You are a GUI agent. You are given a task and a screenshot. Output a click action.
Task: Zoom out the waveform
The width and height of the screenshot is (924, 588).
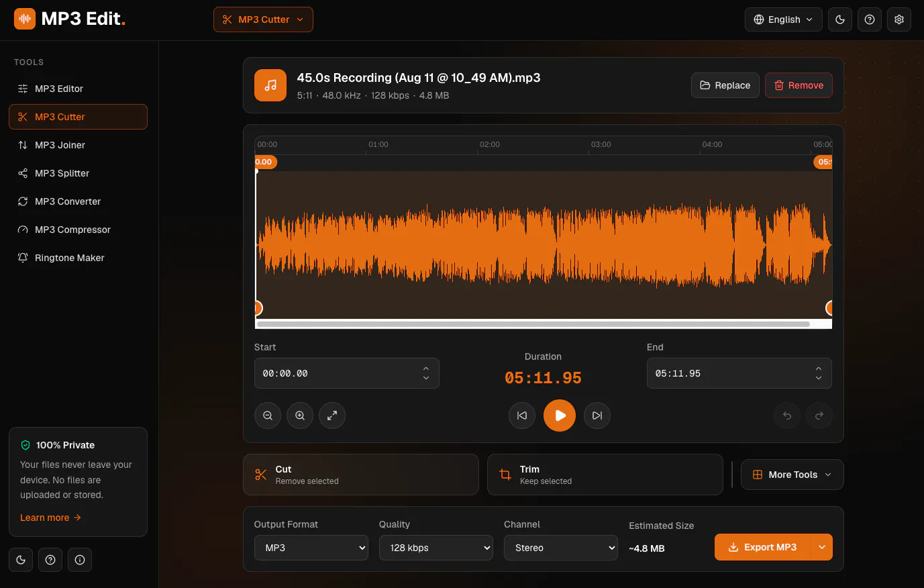click(268, 415)
